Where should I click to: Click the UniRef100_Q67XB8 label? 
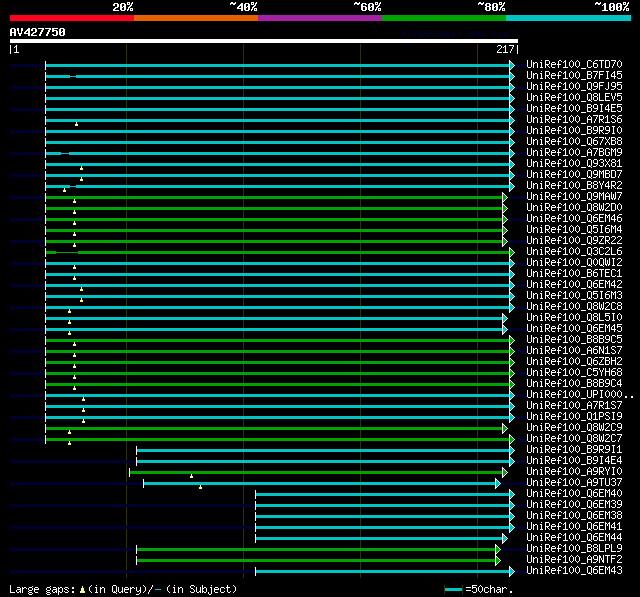click(x=574, y=142)
